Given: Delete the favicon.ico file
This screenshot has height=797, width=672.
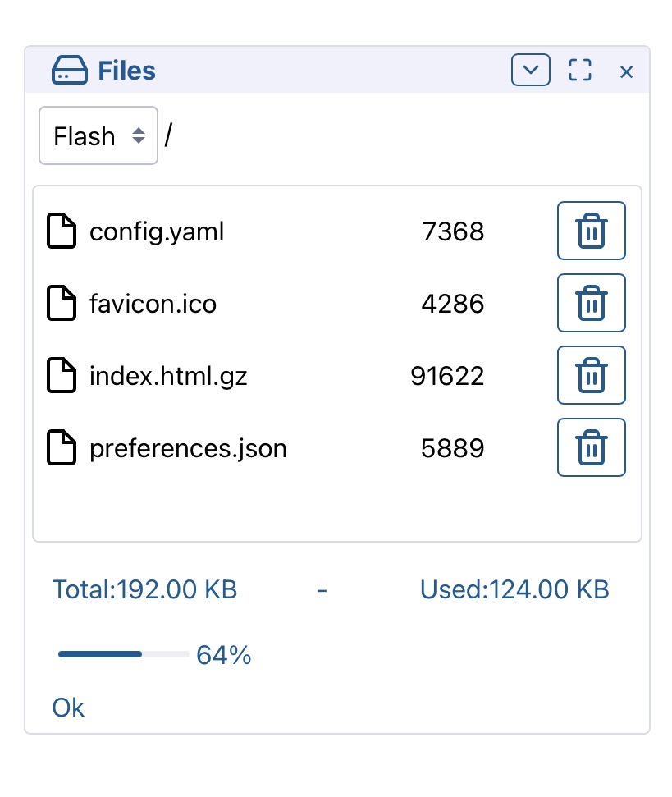Looking at the screenshot, I should (x=591, y=303).
